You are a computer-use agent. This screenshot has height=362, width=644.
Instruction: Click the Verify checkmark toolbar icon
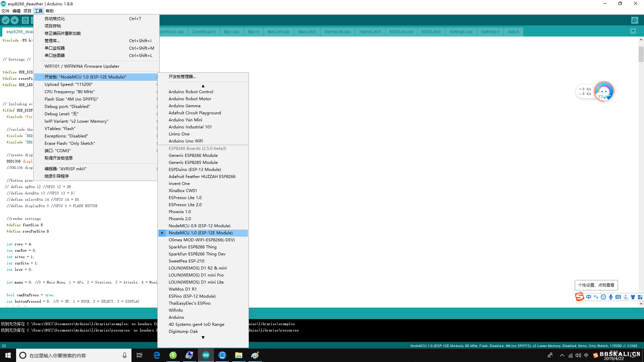pos(5,20)
